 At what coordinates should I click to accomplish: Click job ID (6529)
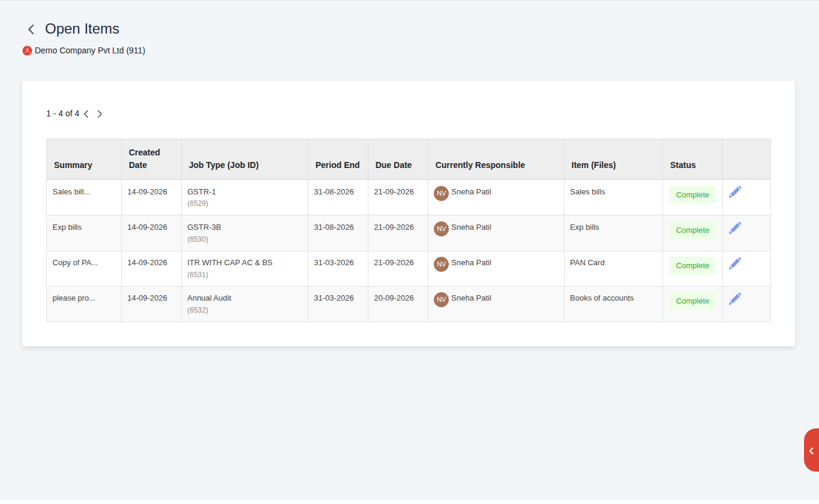click(x=198, y=204)
